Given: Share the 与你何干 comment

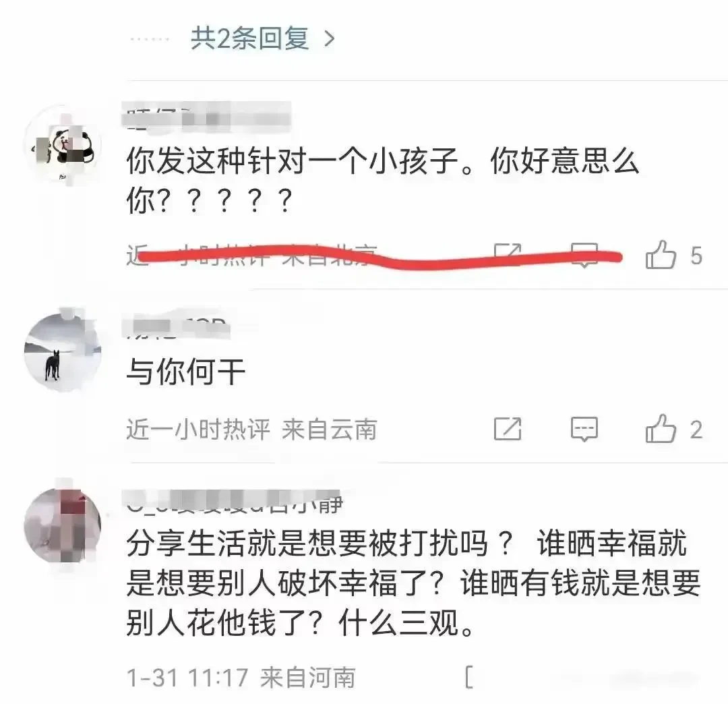Looking at the screenshot, I should [x=508, y=428].
